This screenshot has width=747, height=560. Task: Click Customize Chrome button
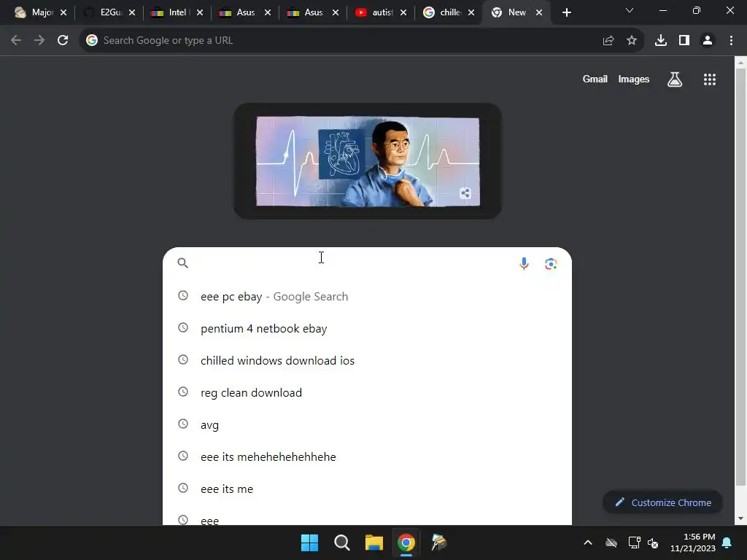662,503
